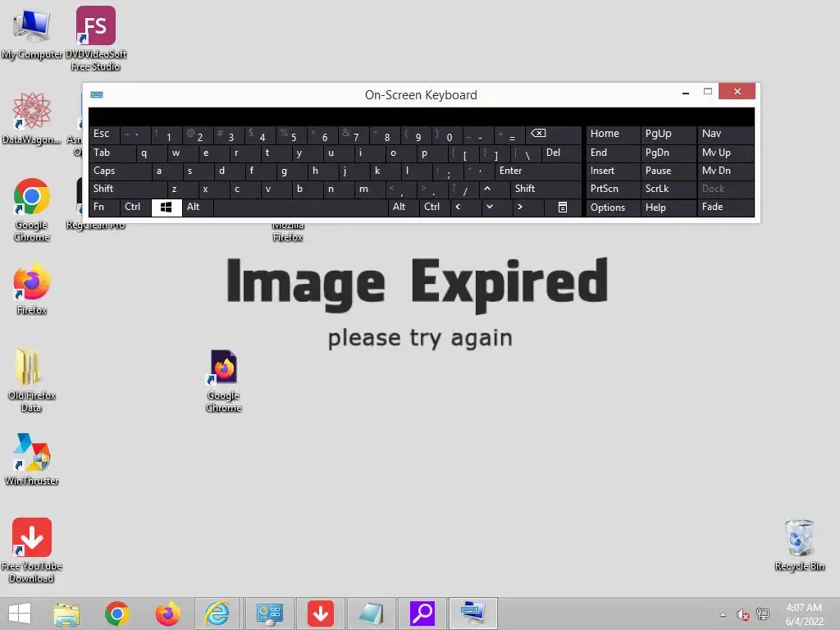Click the context menu key

click(x=563, y=208)
